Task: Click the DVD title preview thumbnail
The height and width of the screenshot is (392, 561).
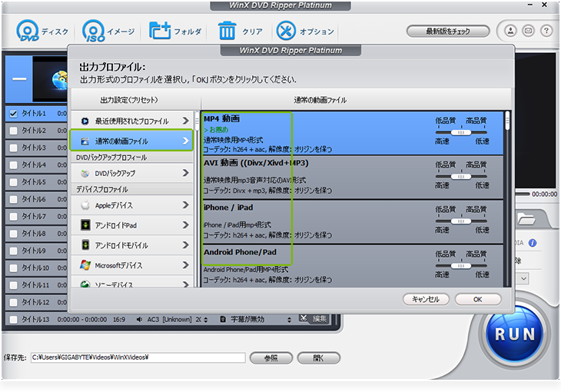Action: [50, 78]
